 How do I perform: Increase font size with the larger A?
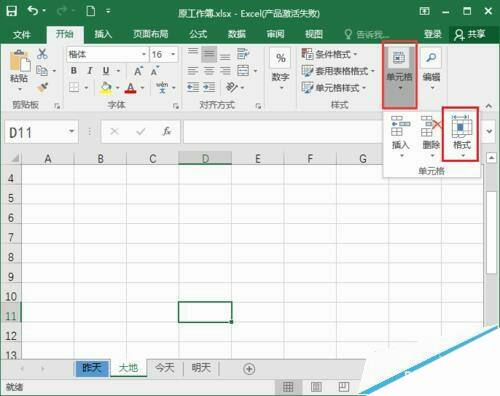click(138, 71)
